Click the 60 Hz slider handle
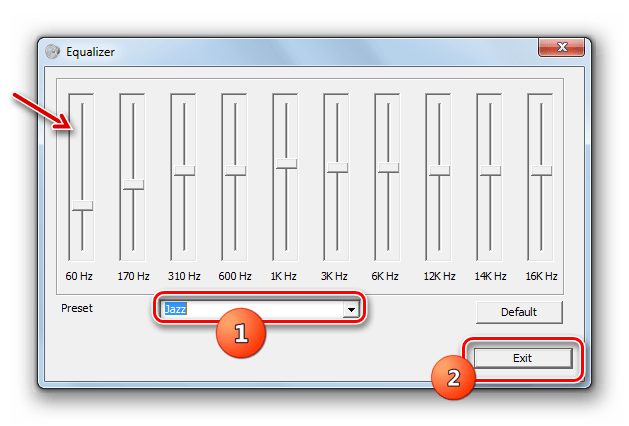 pos(81,205)
